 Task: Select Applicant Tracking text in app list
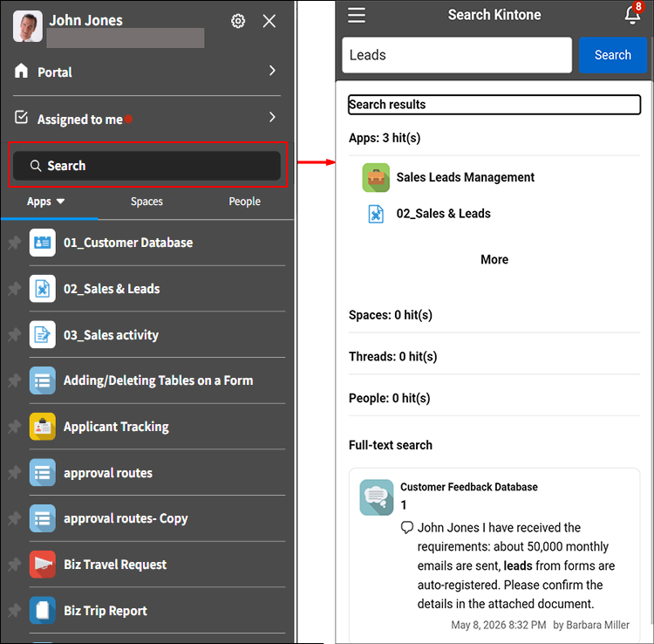pyautogui.click(x=116, y=427)
